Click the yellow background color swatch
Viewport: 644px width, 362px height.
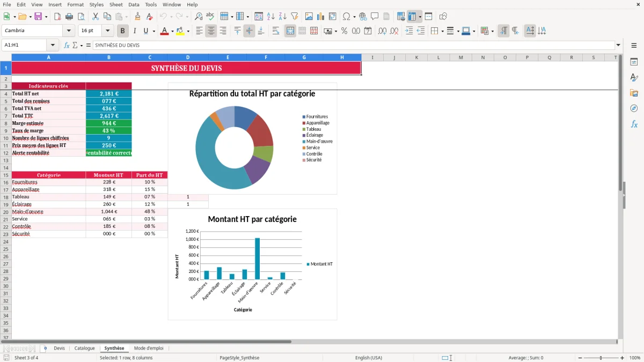pos(180,31)
